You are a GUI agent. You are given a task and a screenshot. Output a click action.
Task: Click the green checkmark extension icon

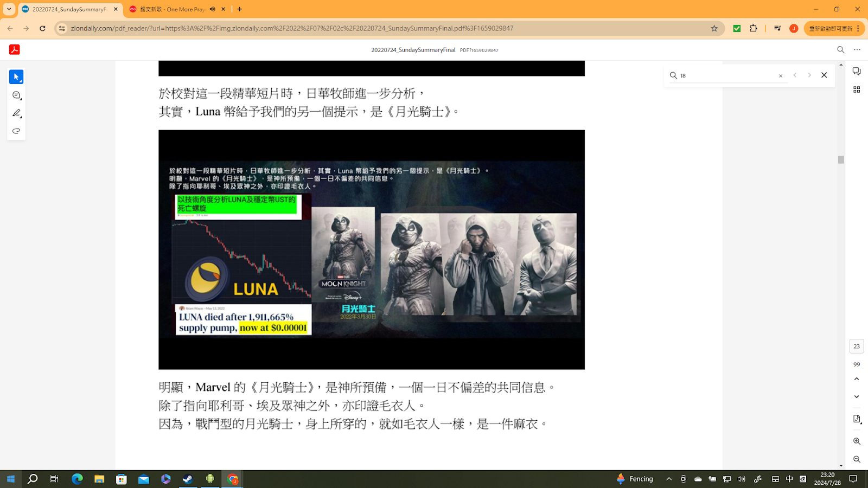737,28
